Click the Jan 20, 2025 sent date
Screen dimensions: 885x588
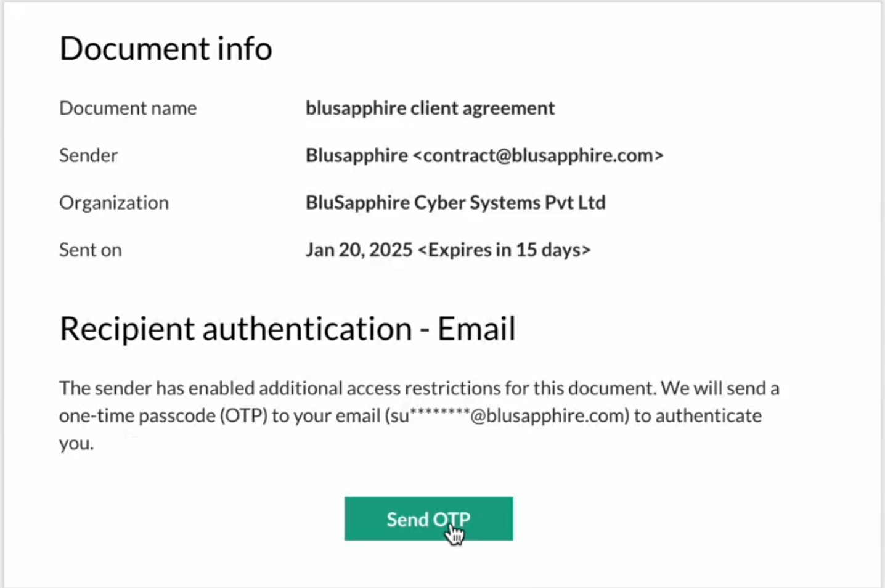click(359, 250)
